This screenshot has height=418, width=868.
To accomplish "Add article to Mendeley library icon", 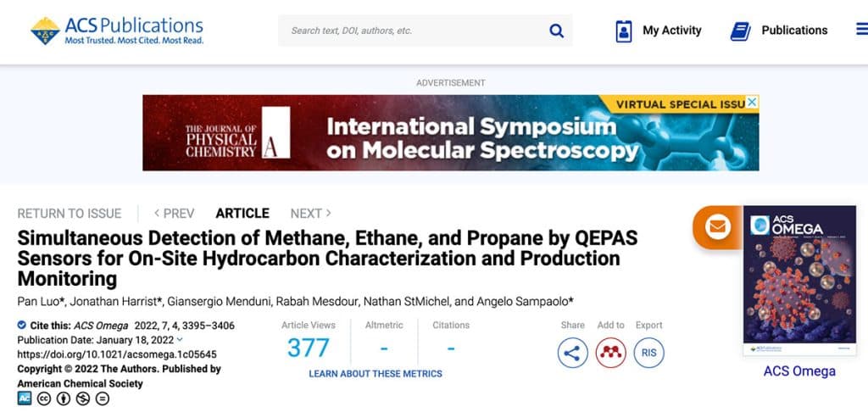I will (610, 352).
